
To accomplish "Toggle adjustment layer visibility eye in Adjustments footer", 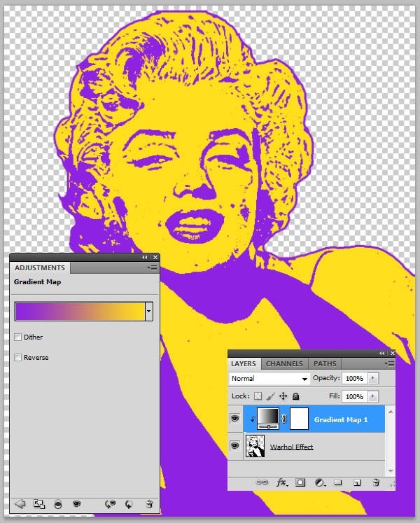I will tap(76, 503).
